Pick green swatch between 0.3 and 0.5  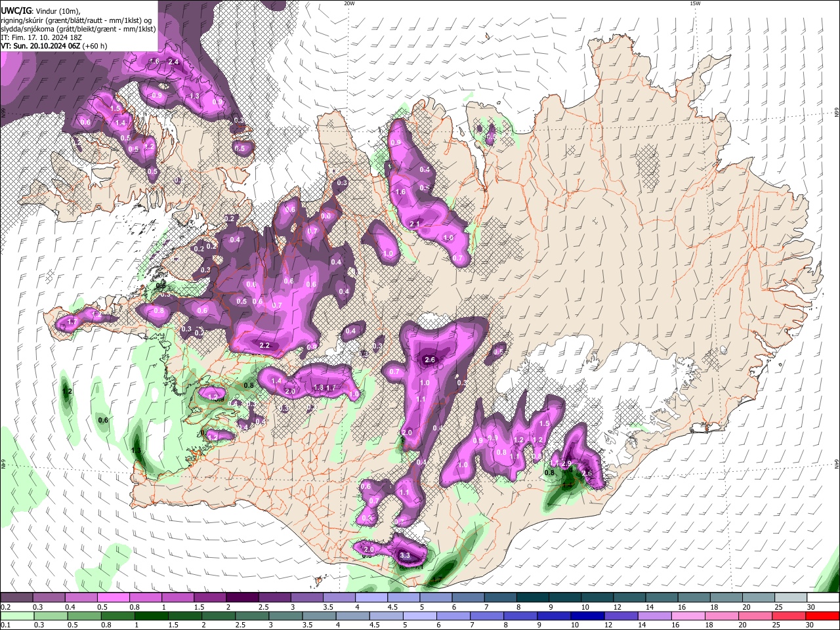click(51, 616)
